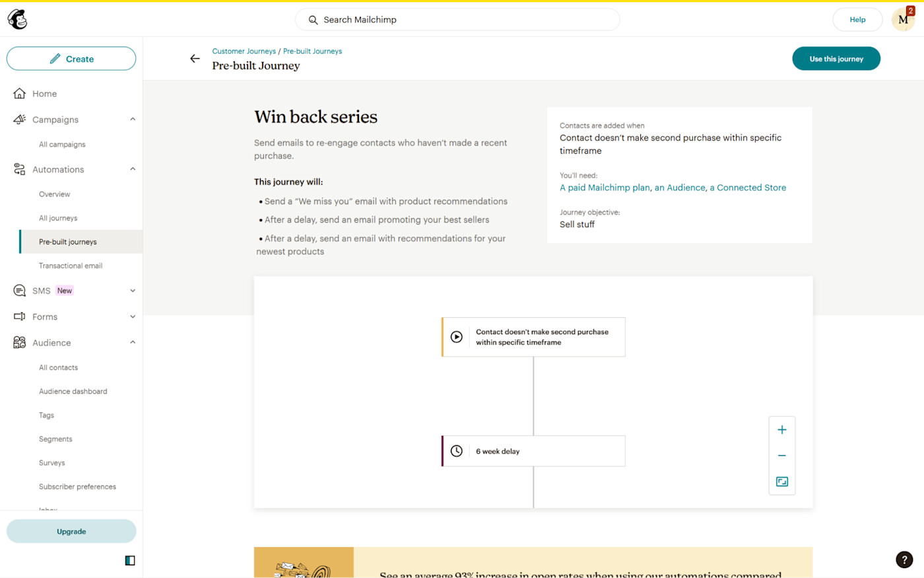
Task: Open Segments
Action: [55, 439]
